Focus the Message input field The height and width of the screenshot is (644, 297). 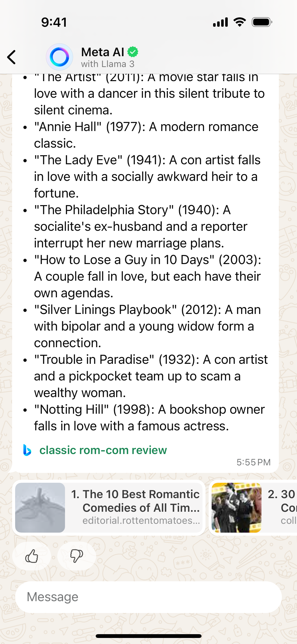click(148, 597)
